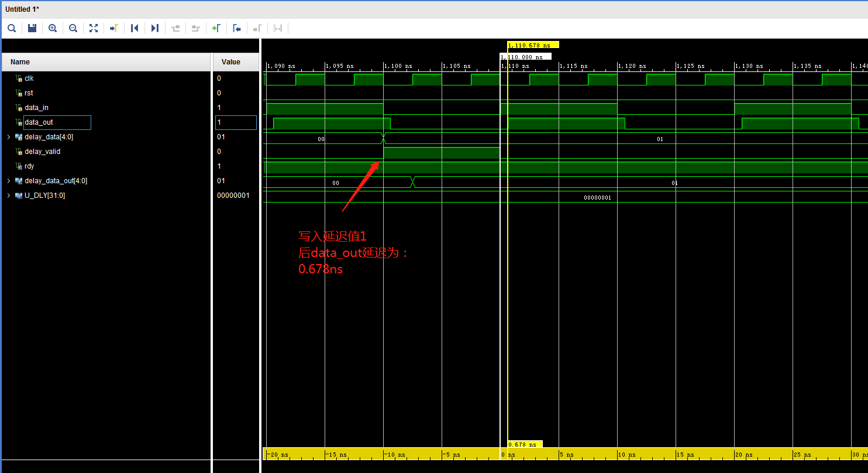
Task: Click the 20 ns relative ruler label
Action: tap(745, 455)
